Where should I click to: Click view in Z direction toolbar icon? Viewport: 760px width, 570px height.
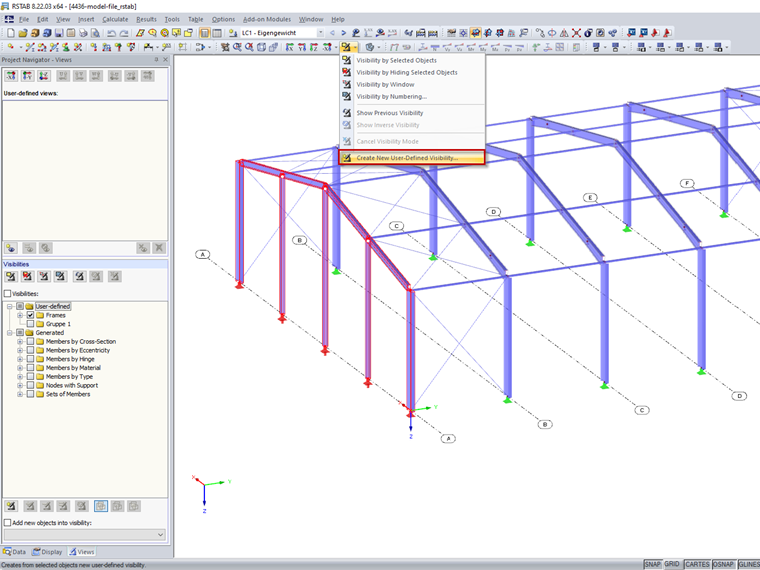pyautogui.click(x=314, y=47)
